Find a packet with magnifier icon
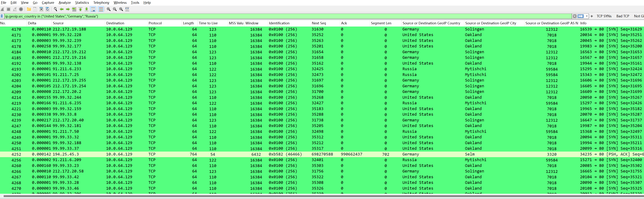This screenshot has height=199, width=644. coord(55,9)
